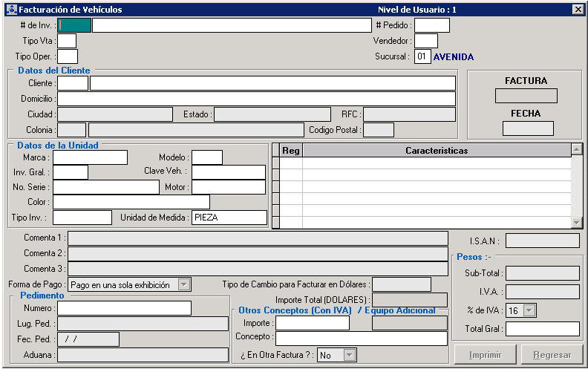Click the No. Serie field

[105, 187]
